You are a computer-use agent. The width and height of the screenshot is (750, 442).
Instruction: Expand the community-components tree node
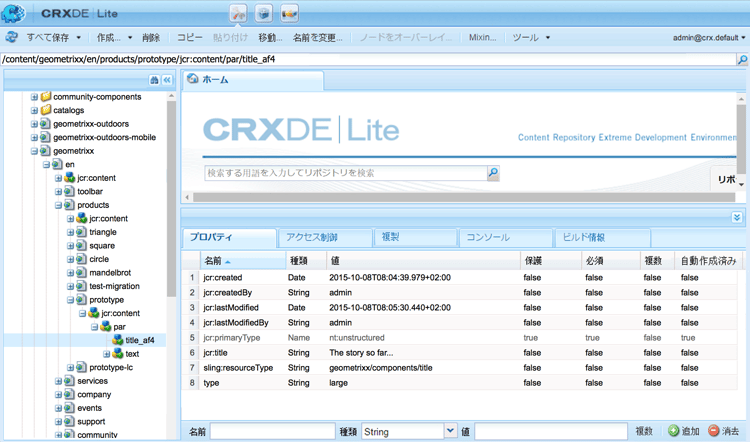[x=34, y=97]
